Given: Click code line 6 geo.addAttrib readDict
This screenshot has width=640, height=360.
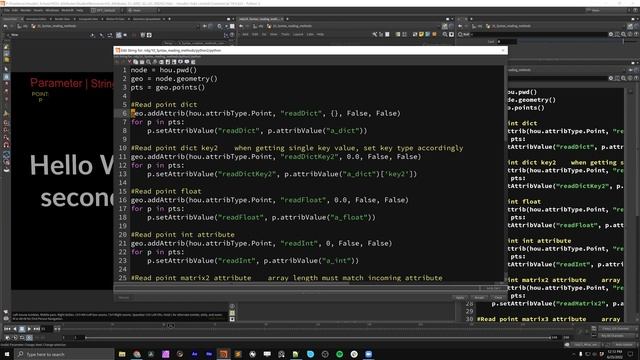Looking at the screenshot, I should (266, 113).
